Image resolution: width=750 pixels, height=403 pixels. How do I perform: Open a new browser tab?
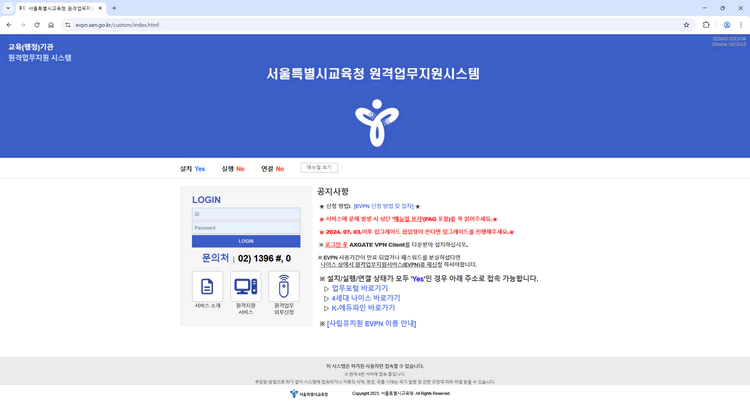(x=114, y=8)
